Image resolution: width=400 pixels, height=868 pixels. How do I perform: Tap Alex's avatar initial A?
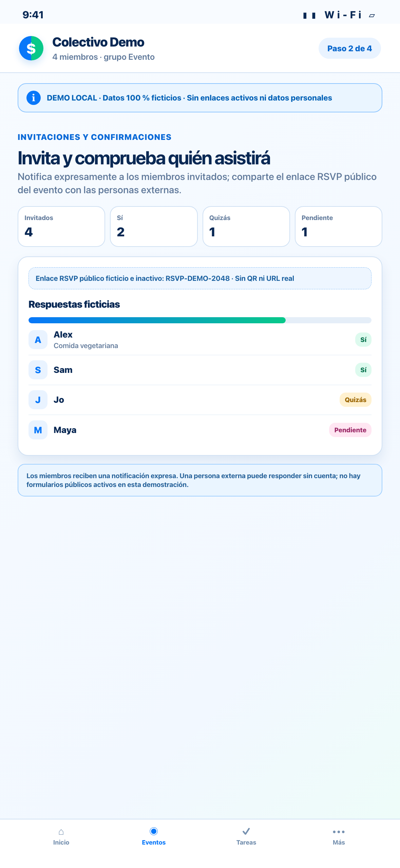38,340
